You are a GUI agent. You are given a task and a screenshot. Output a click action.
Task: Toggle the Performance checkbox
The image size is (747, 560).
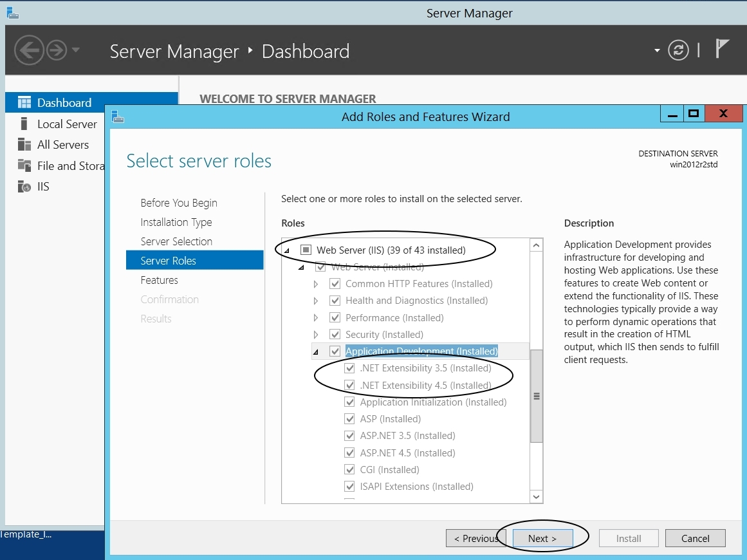tap(335, 317)
